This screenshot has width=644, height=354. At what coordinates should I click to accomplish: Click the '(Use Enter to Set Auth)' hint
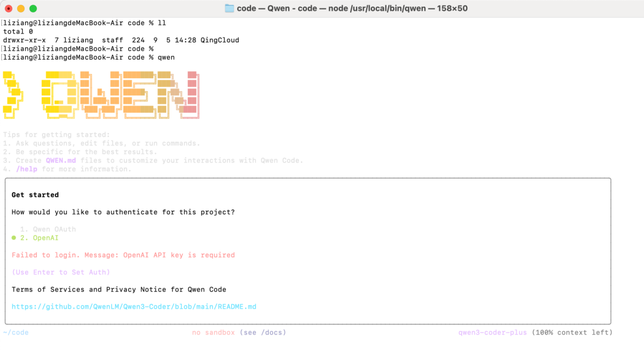(61, 272)
